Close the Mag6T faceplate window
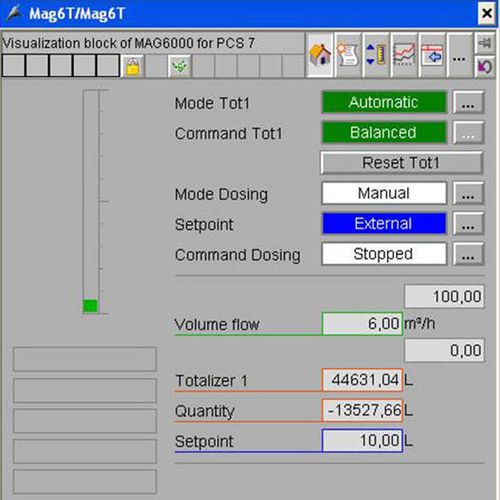This screenshot has width=500, height=500. pyautogui.click(x=486, y=13)
